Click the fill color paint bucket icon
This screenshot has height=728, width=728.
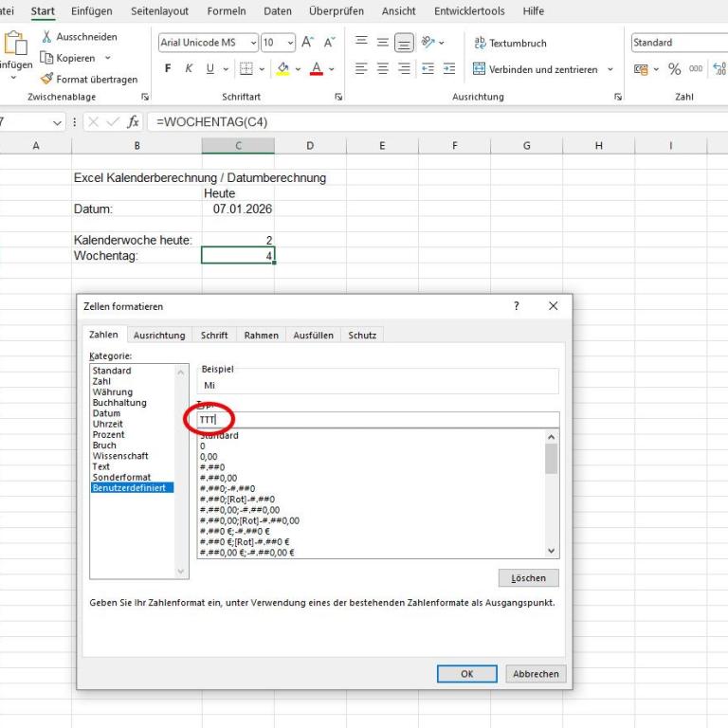[x=282, y=69]
